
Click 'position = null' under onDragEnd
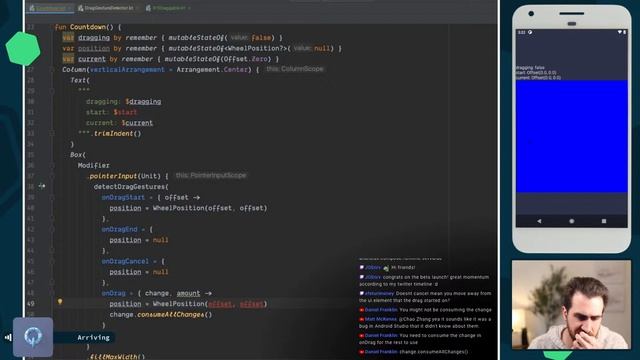click(x=139, y=240)
